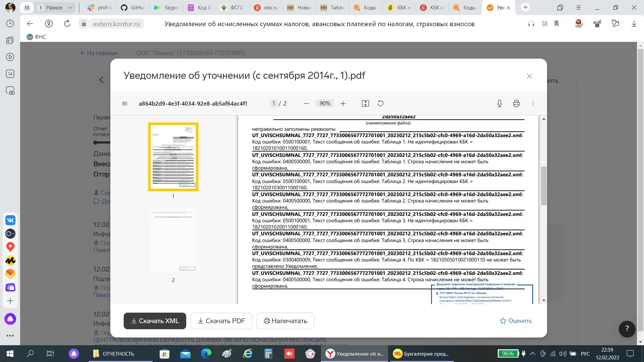Viewport: 644px width, 362px height.
Task: Open browser main menu hamburger icon
Action: point(579,7)
